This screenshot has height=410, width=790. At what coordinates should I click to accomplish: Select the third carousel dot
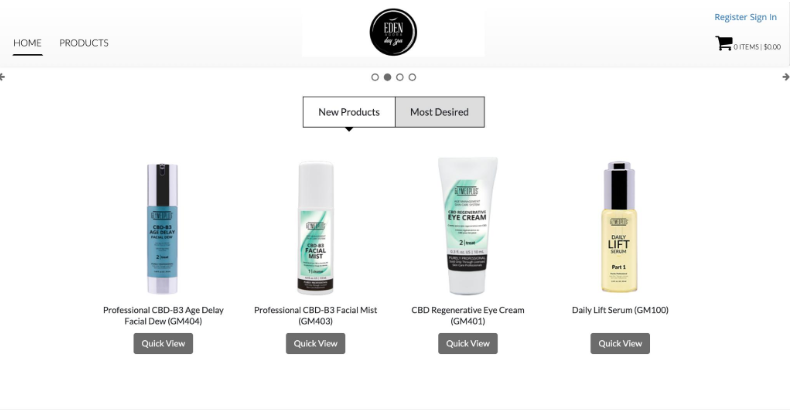(x=400, y=77)
